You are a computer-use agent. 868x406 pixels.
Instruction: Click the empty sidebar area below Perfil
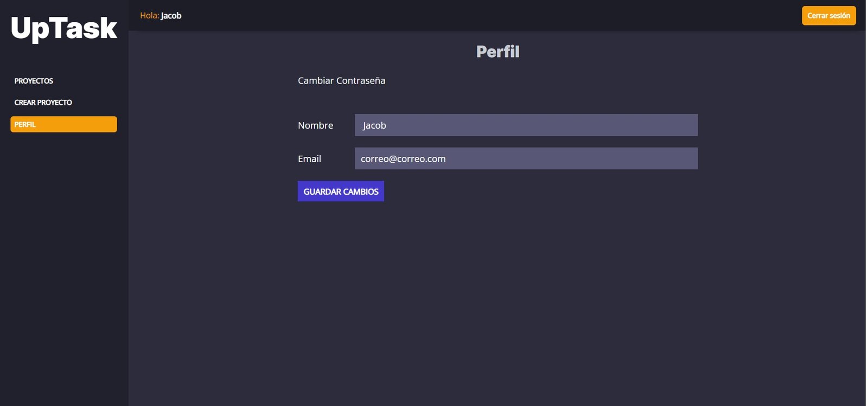pos(63,261)
